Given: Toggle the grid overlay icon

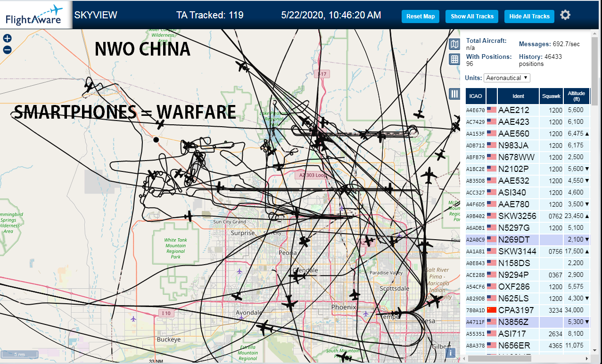Looking at the screenshot, I should pos(454,59).
